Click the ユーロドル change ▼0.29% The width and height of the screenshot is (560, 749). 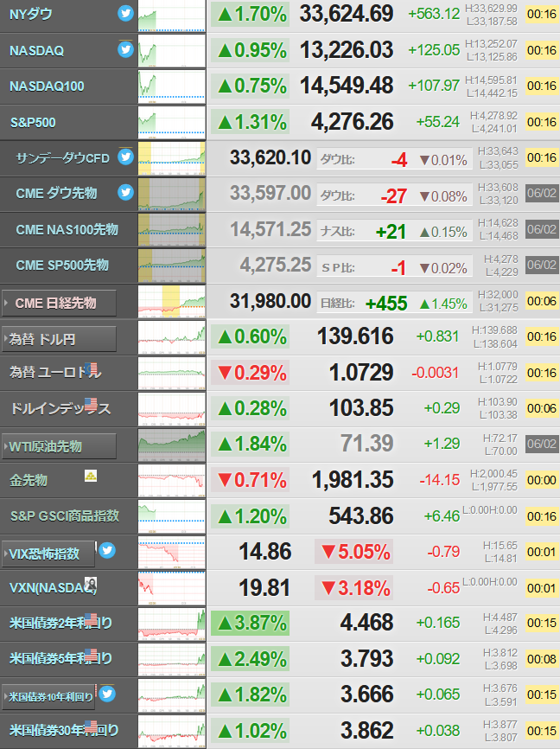pos(250,373)
